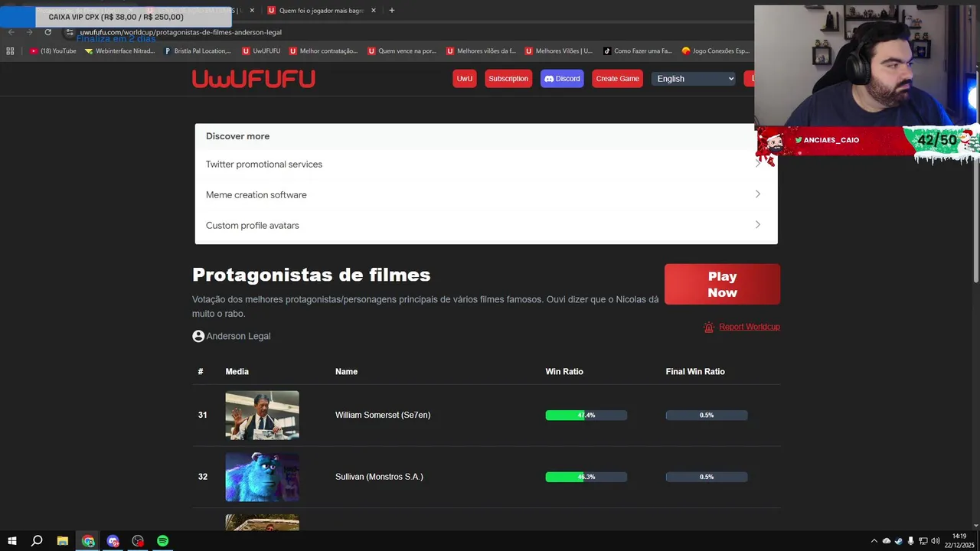Screen dimensions: 980x551
Task: Close the second browser tab
Action: pos(252,11)
